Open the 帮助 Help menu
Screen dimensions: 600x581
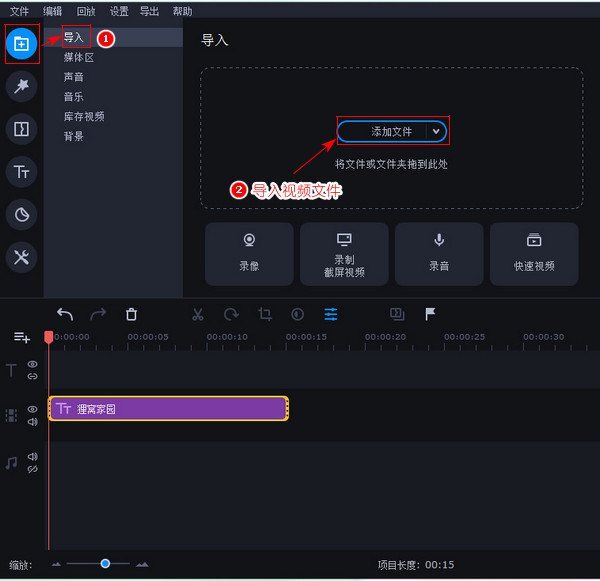pyautogui.click(x=182, y=11)
